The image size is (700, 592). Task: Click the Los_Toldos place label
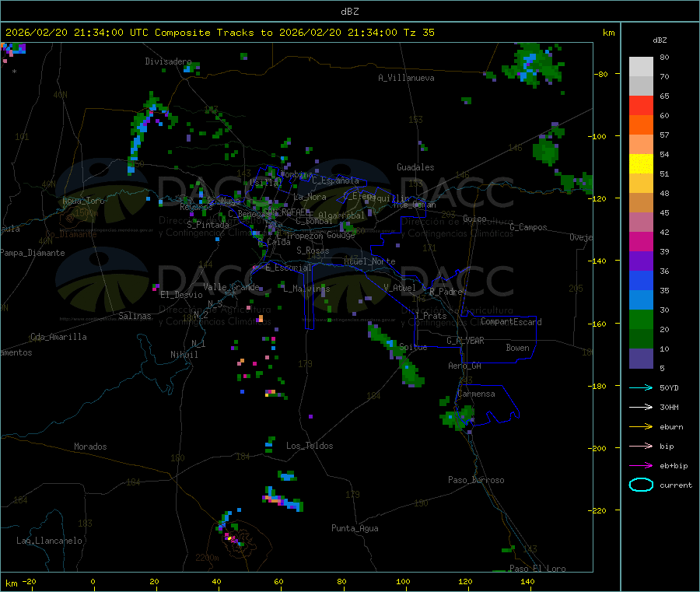point(310,446)
